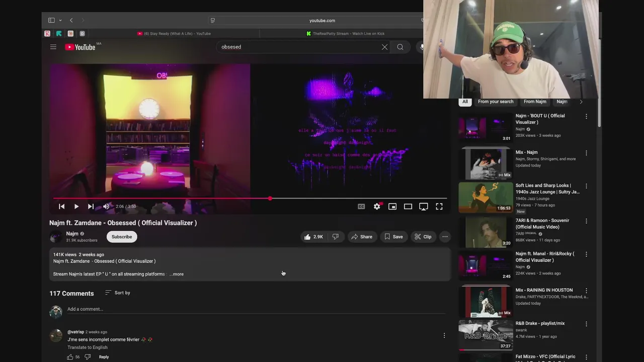Save the video to a playlist

pyautogui.click(x=393, y=237)
